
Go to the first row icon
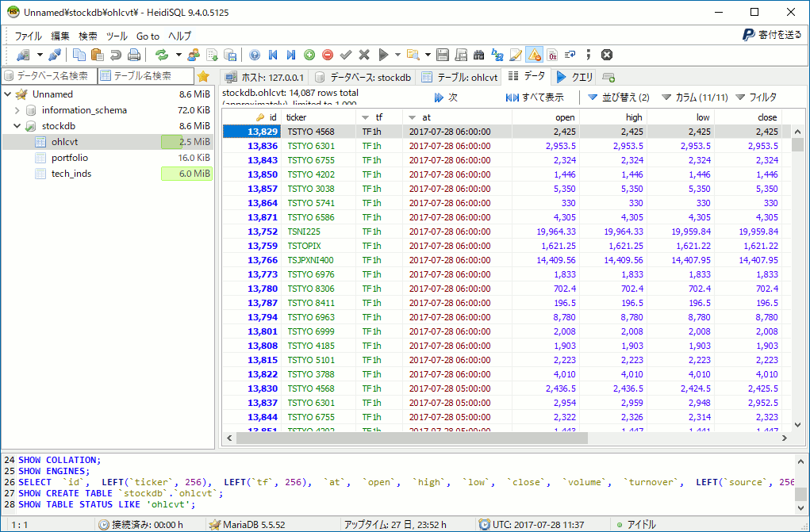tap(273, 55)
